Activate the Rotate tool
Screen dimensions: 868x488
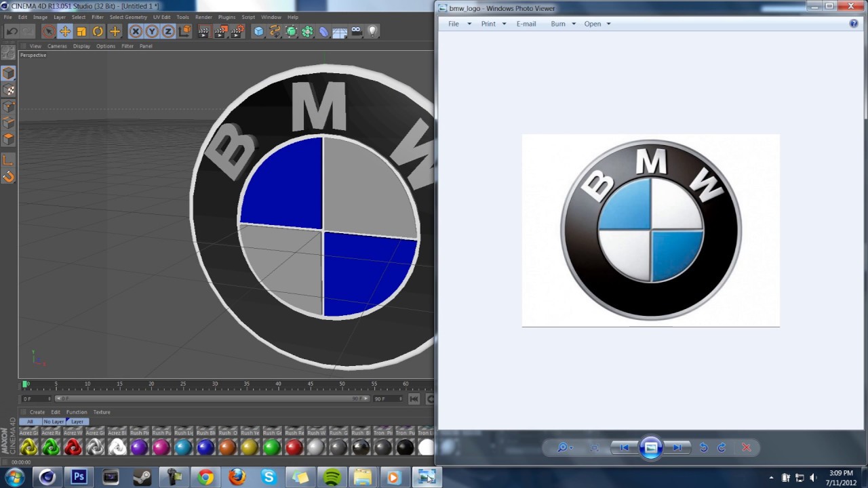click(98, 31)
